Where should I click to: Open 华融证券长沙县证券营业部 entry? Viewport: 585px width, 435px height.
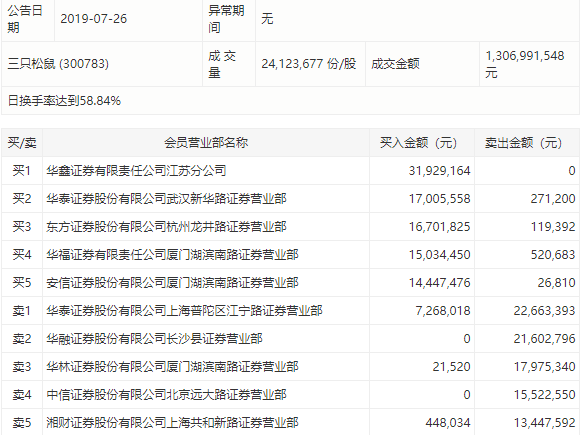(x=154, y=339)
